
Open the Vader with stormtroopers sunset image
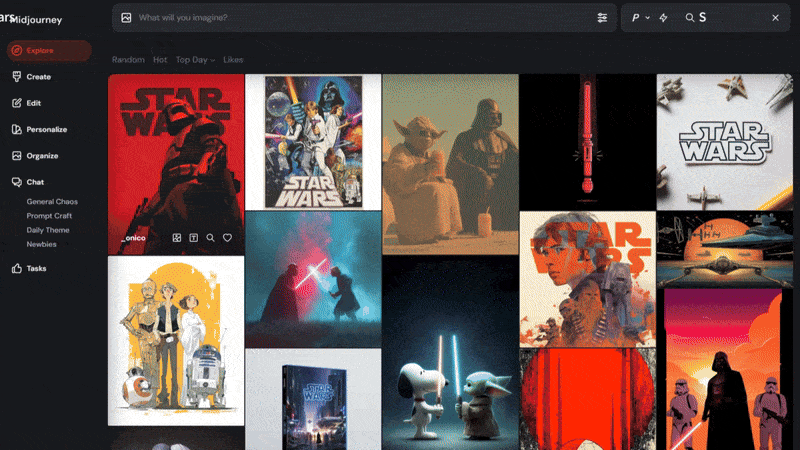pyautogui.click(x=725, y=370)
